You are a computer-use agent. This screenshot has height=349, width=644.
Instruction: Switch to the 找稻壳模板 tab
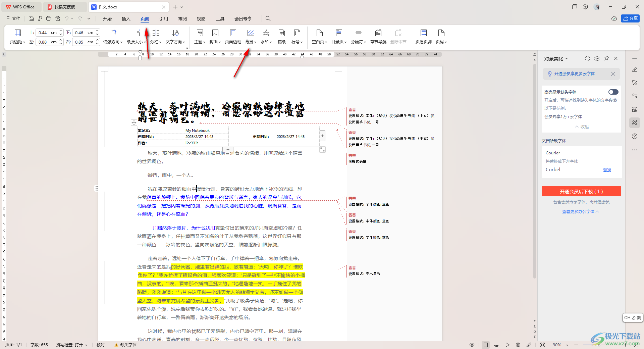pyautogui.click(x=65, y=7)
